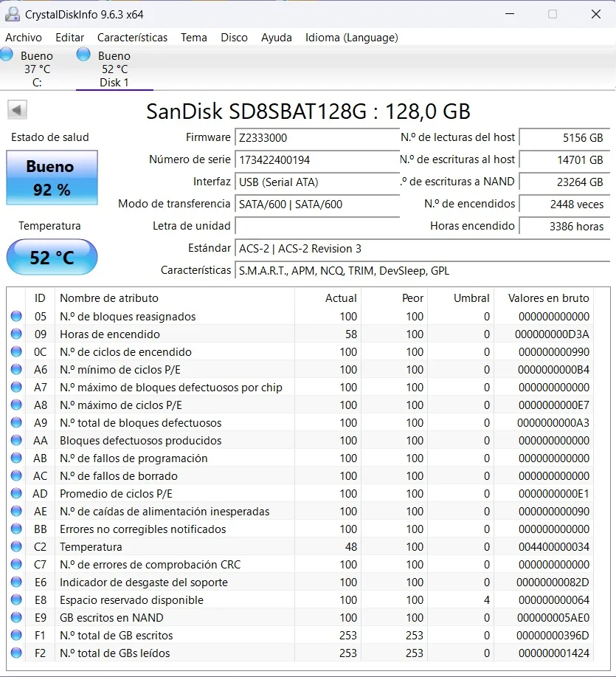Click status orb for attribute A8 row
Image resolution: width=616 pixels, height=677 pixels.
(16, 405)
